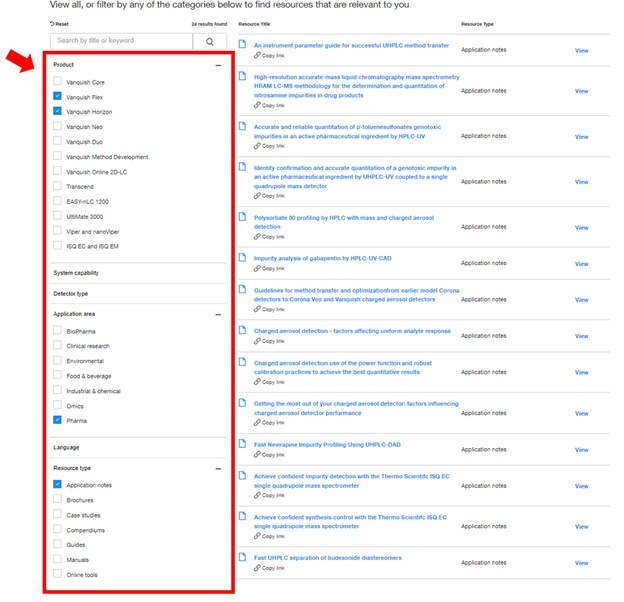Click the search magnifier icon button
Screen dimensions: 624x602
210,41
